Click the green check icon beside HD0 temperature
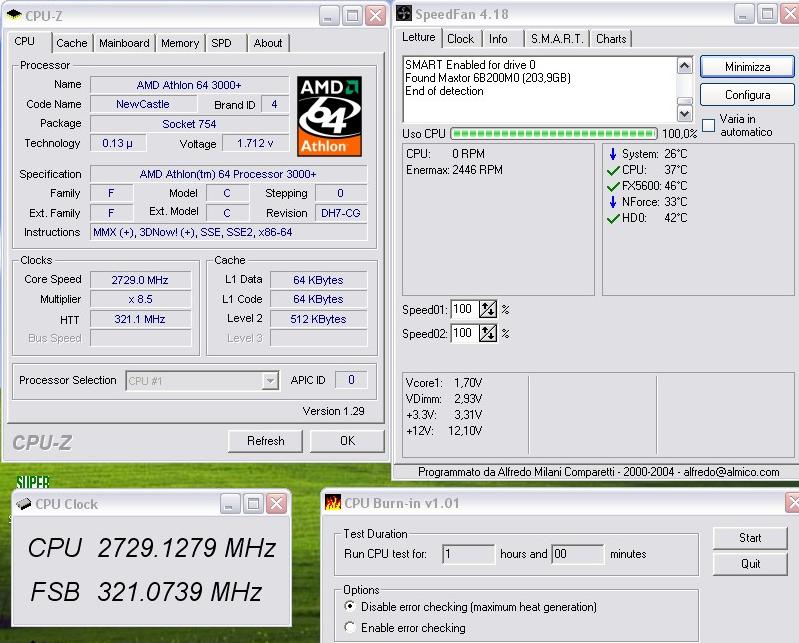 [613, 219]
